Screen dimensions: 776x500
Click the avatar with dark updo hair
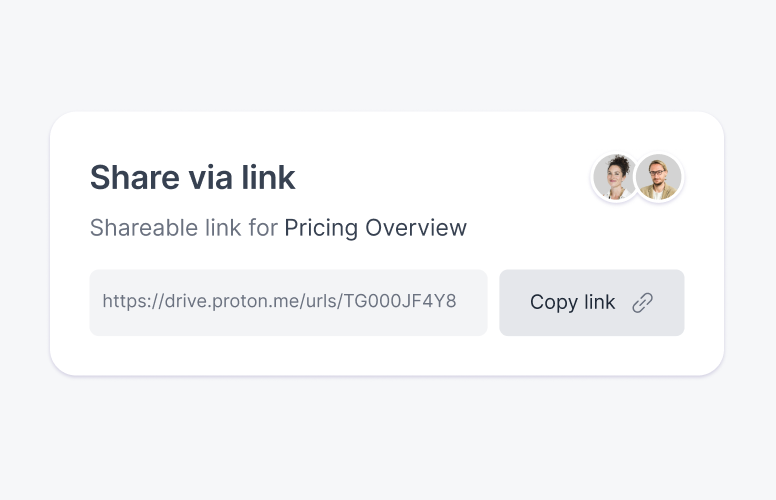click(x=615, y=178)
